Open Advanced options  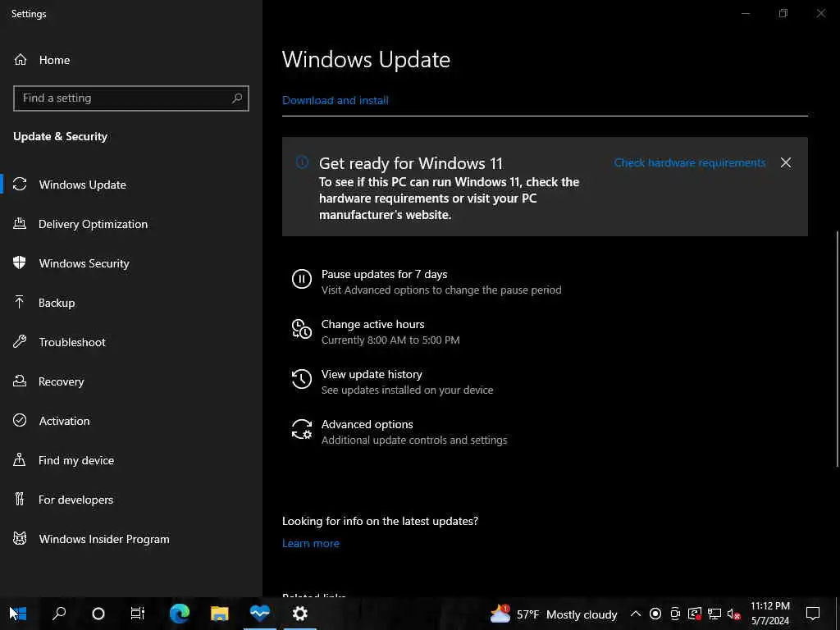pos(399,431)
